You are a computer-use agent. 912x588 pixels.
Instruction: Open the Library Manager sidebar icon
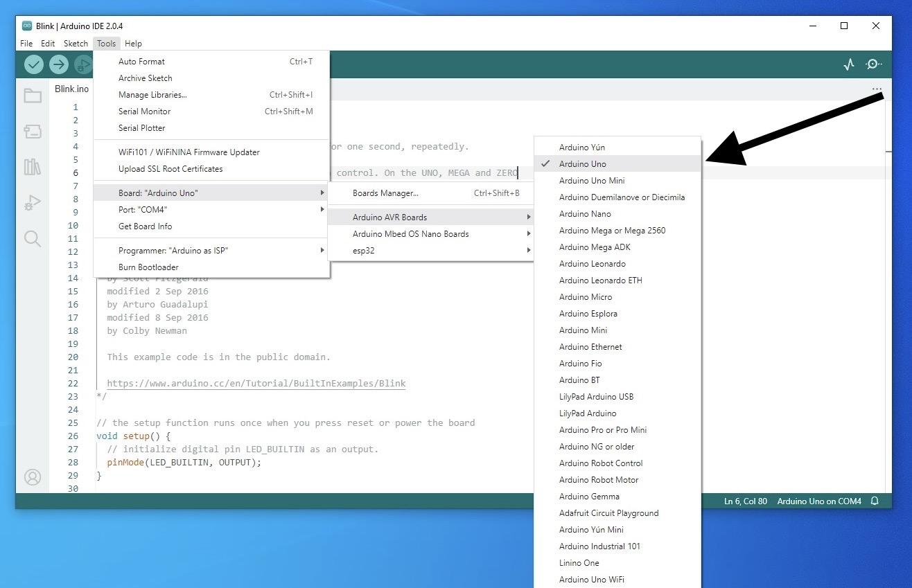coord(32,166)
